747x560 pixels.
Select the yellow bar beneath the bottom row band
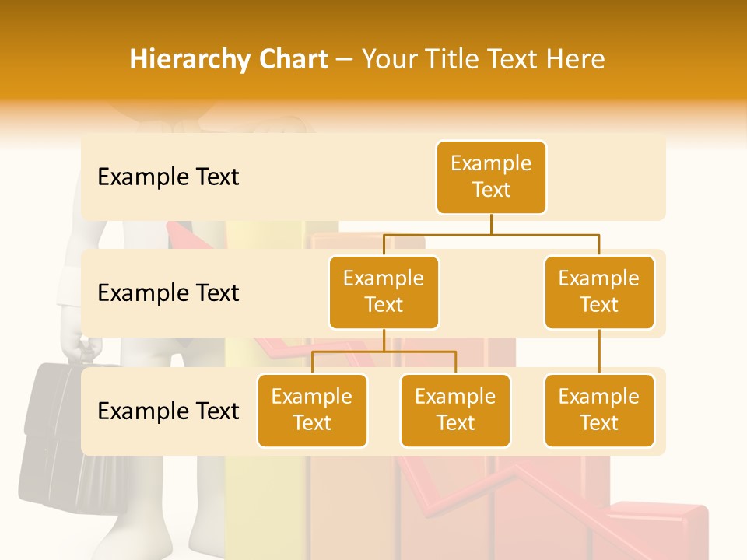click(x=265, y=506)
